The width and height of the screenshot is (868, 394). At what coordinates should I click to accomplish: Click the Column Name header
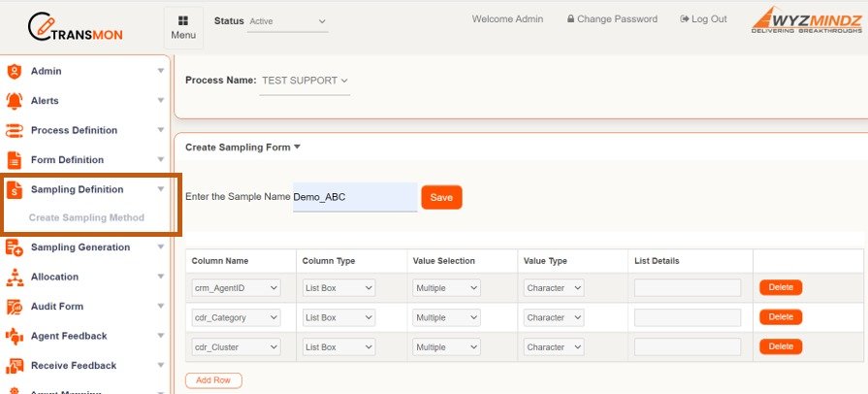220,261
